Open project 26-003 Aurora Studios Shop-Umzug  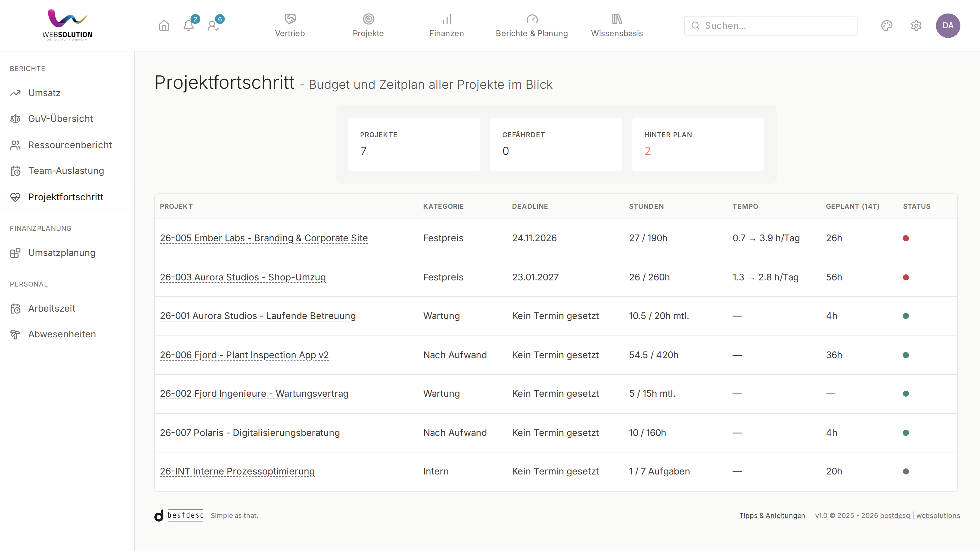point(243,277)
